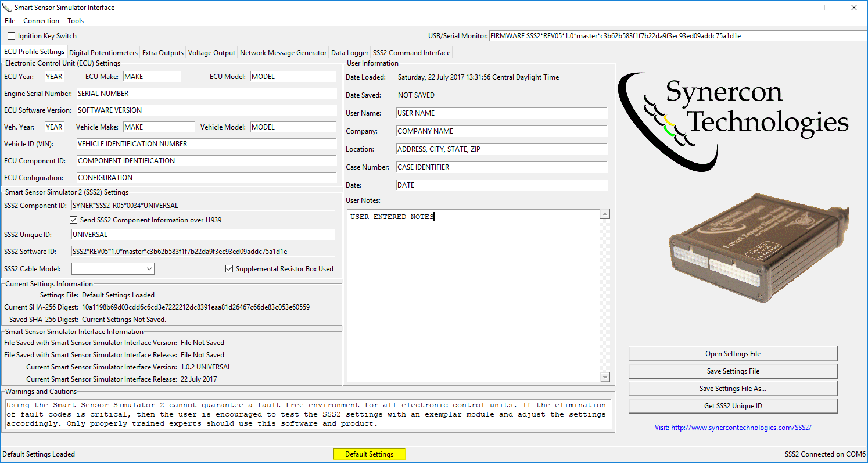Uncheck Send SSS2 Component Information over J1939
The width and height of the screenshot is (868, 463).
[73, 220]
